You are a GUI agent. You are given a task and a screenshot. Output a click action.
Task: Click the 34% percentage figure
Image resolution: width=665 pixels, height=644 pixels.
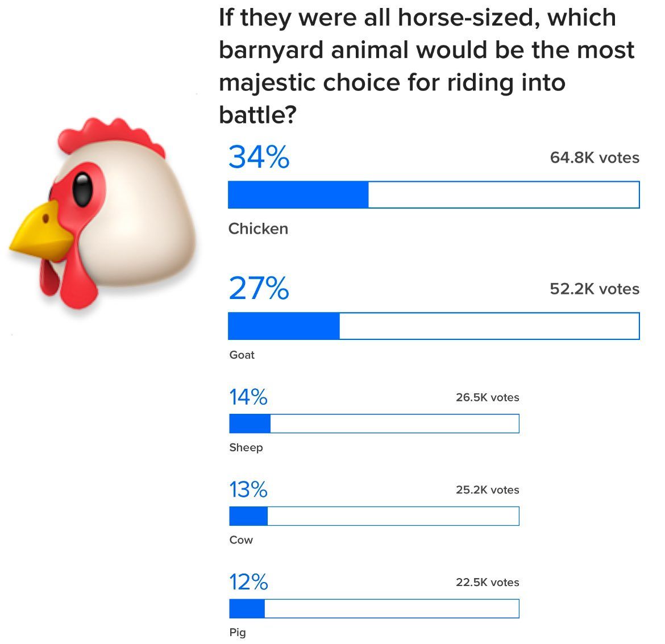[259, 157]
